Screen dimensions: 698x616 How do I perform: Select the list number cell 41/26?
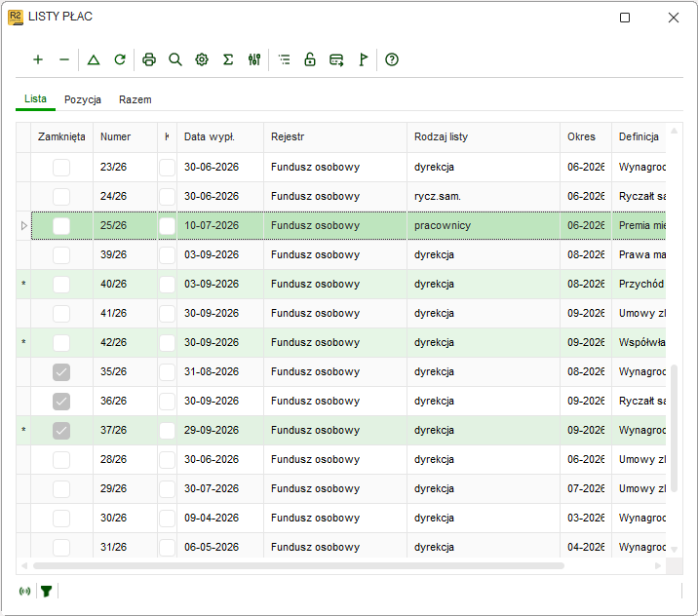125,313
